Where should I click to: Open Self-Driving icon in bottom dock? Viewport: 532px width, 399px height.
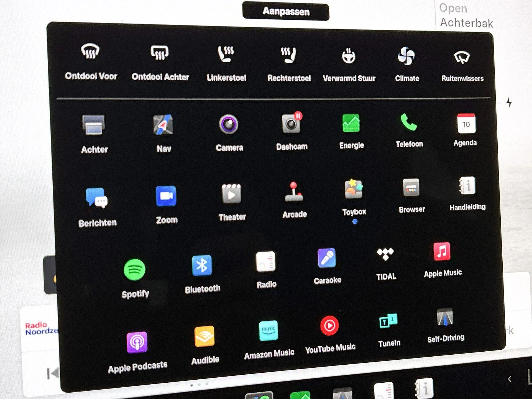tap(343, 393)
